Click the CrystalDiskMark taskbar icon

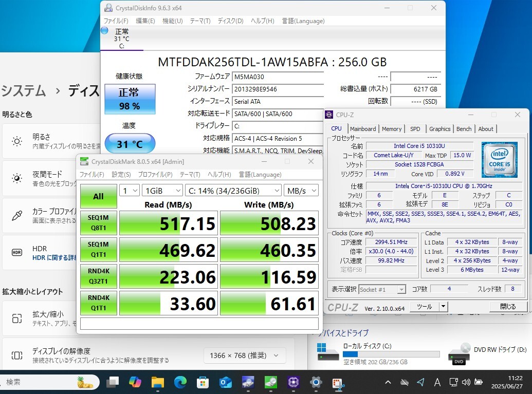click(x=271, y=382)
